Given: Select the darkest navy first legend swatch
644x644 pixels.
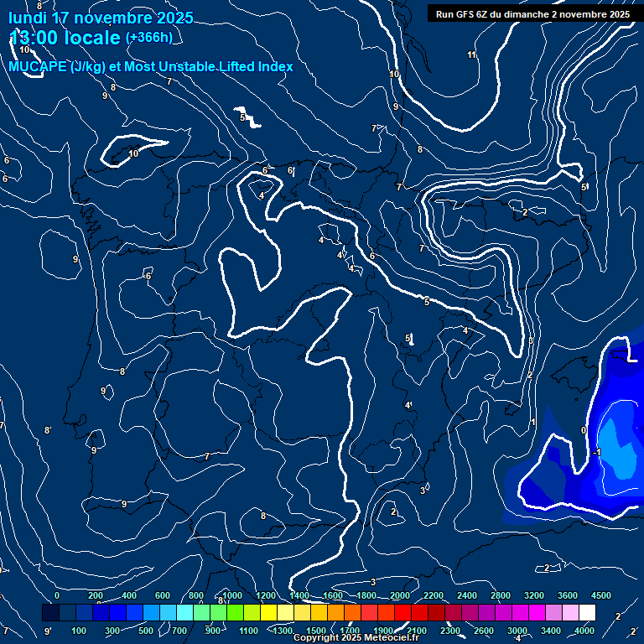Looking at the screenshot, I should [x=50, y=612].
